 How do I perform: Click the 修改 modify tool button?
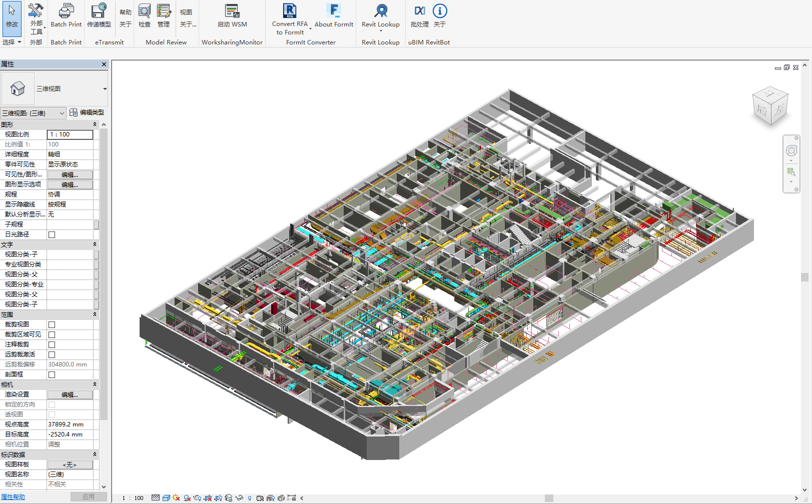[12, 17]
